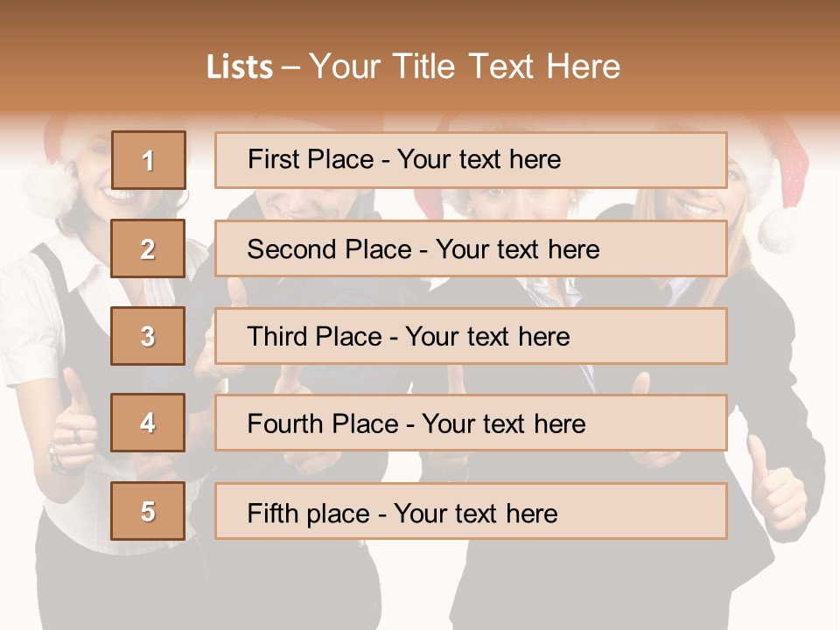Click the blonde woman's smile at right

pos(696,207)
